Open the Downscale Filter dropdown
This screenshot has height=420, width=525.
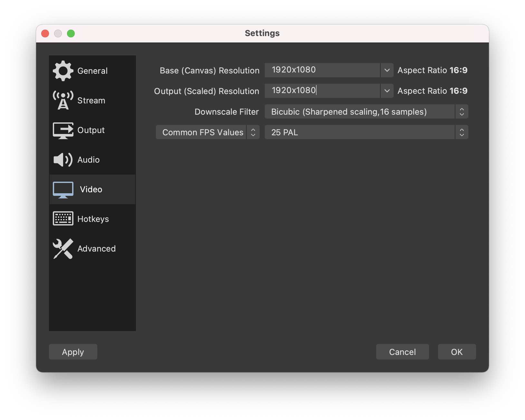(366, 112)
